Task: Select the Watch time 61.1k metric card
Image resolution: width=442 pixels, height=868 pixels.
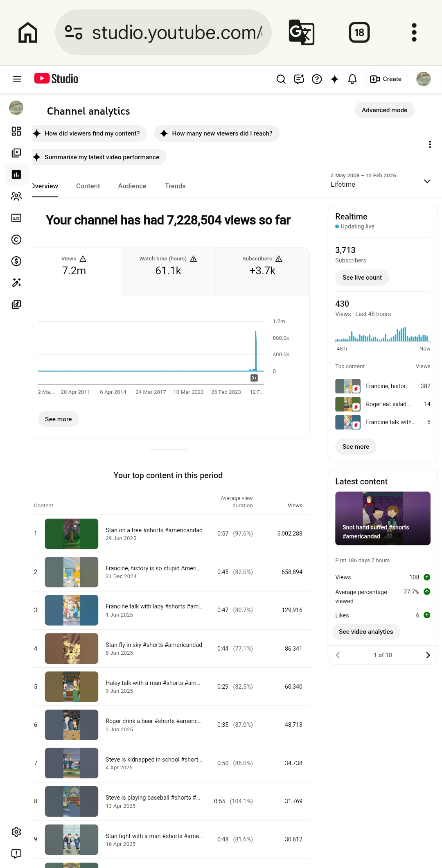Action: 168,271
